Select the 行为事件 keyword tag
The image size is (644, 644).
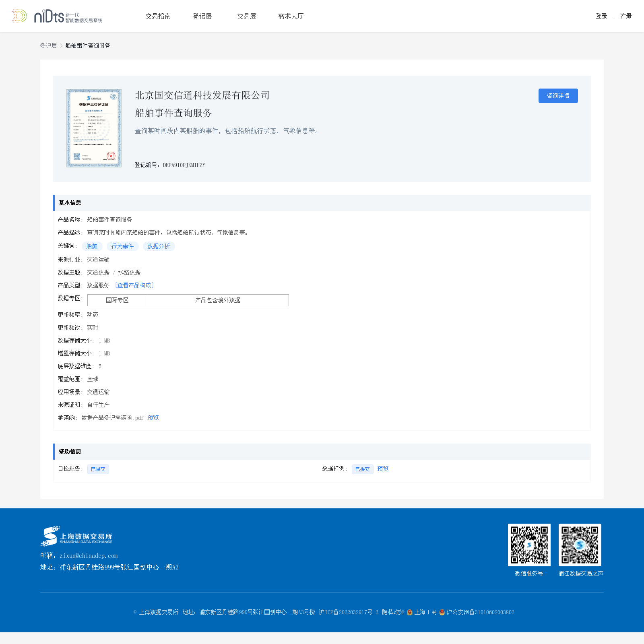coord(122,246)
